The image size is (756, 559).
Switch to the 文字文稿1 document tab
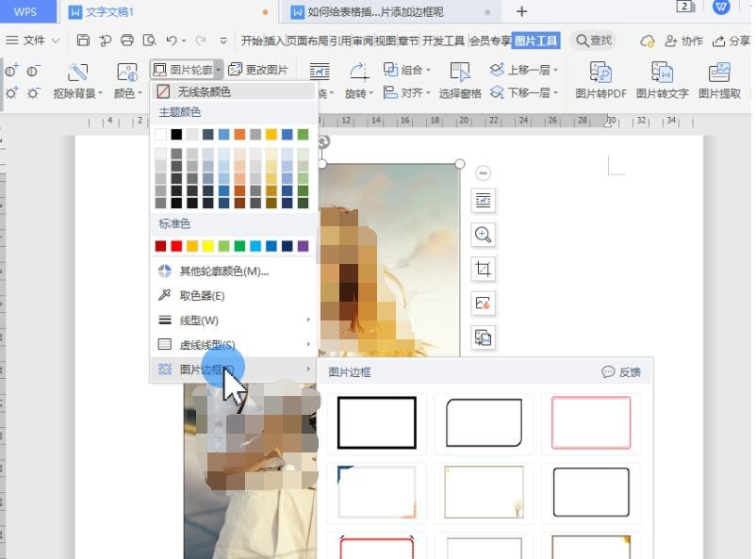pyautogui.click(x=110, y=12)
